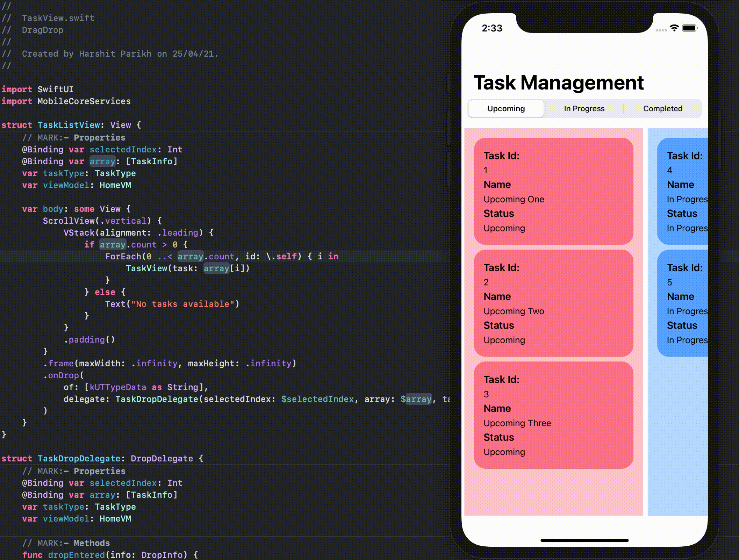Select the Upcoming Three task card
Screen dimensions: 739x560
[x=553, y=415]
